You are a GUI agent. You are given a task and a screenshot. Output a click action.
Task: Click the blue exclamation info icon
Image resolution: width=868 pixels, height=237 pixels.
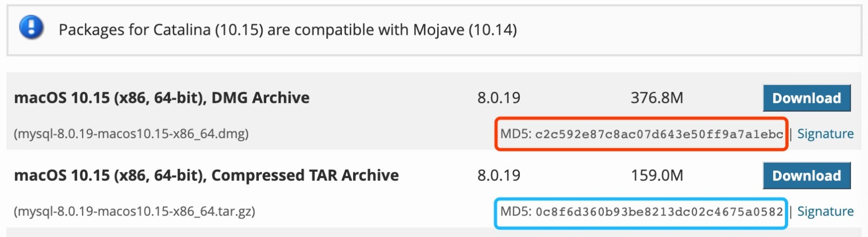tap(31, 27)
